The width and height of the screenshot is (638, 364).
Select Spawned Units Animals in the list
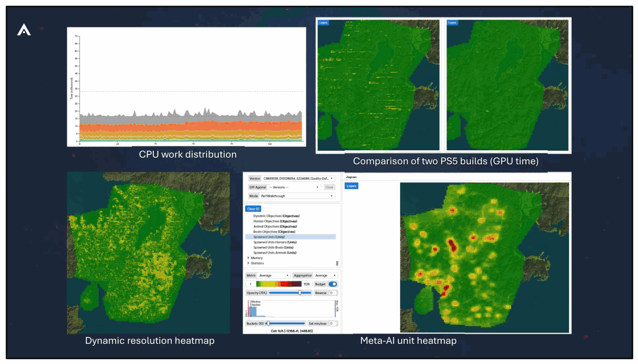click(275, 252)
